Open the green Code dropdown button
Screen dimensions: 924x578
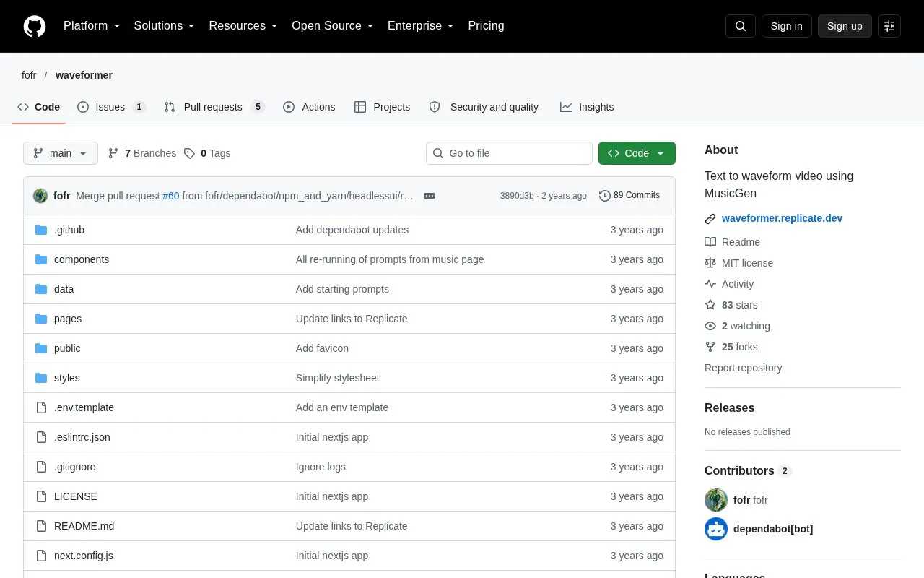tap(637, 153)
